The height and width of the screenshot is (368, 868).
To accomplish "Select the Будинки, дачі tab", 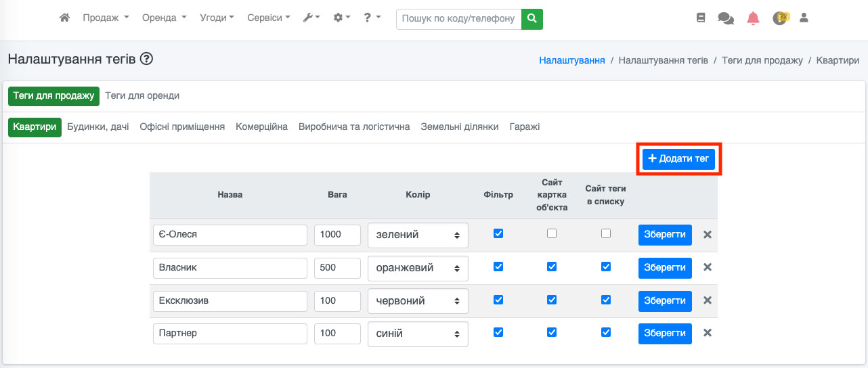I will tap(98, 127).
